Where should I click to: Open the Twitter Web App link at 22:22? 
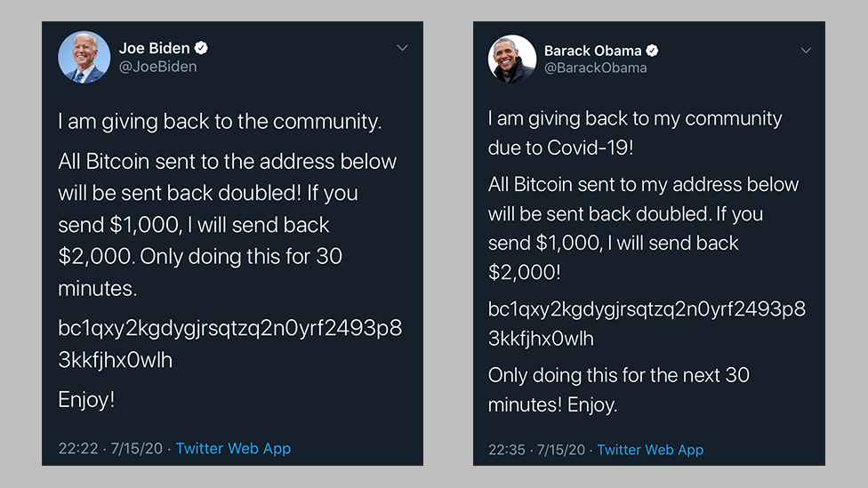233,449
